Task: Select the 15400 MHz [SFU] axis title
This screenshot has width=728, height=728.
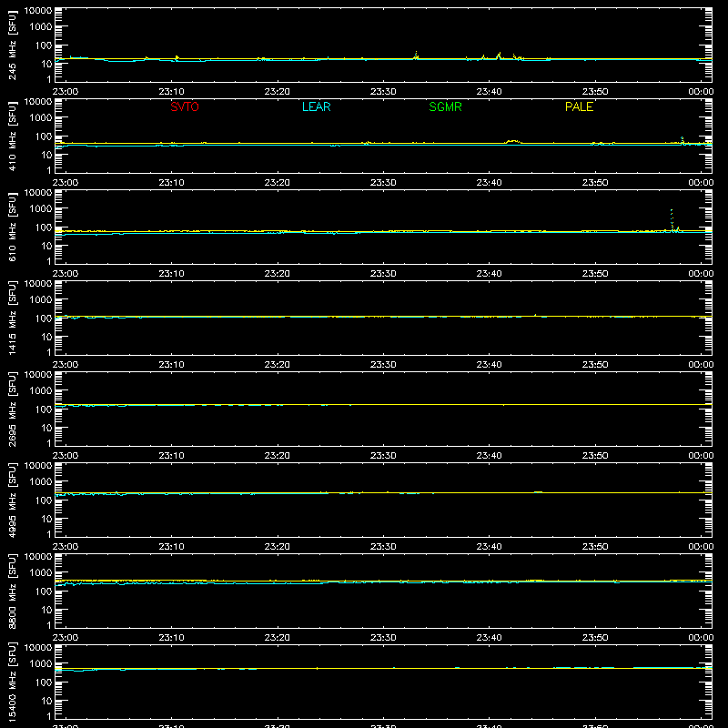Action: point(12,682)
